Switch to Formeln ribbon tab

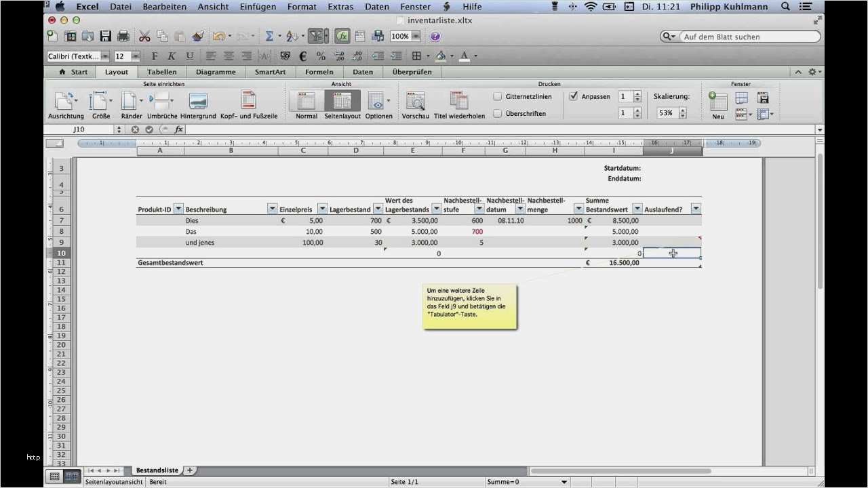pyautogui.click(x=319, y=72)
